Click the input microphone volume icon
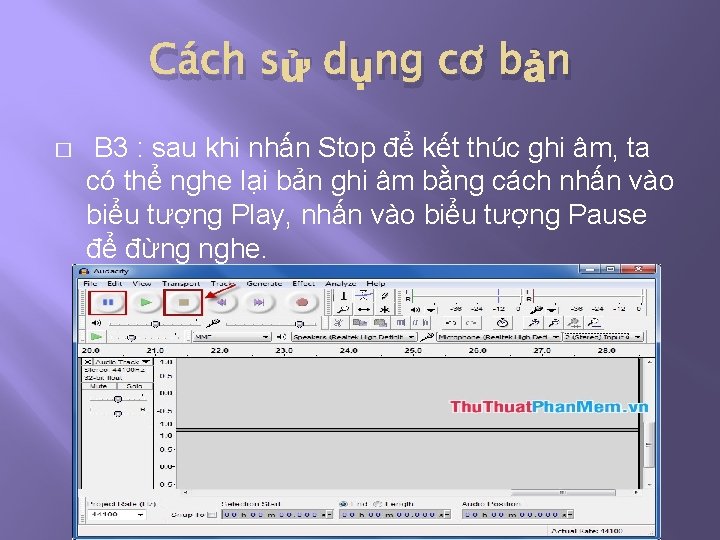The image size is (720, 540). pos(213,323)
